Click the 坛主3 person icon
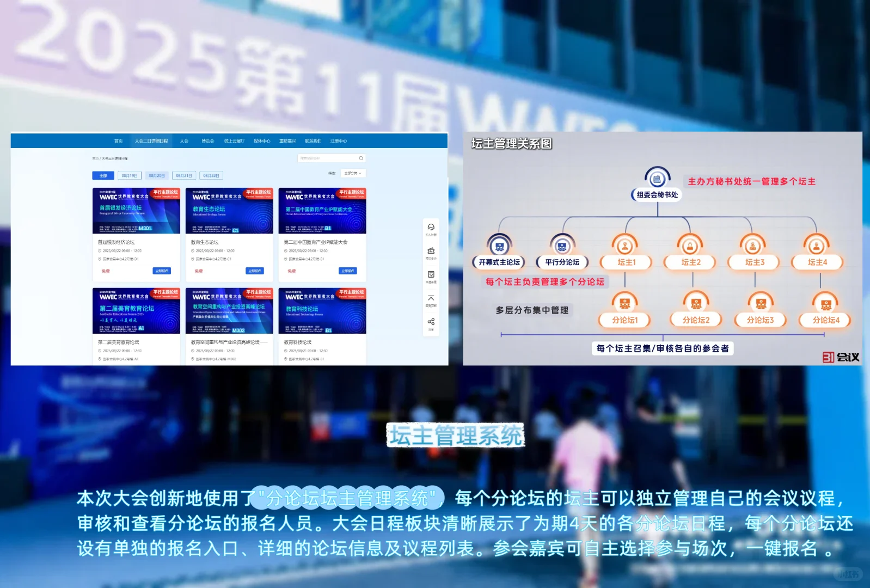This screenshot has height=588, width=870. click(753, 246)
